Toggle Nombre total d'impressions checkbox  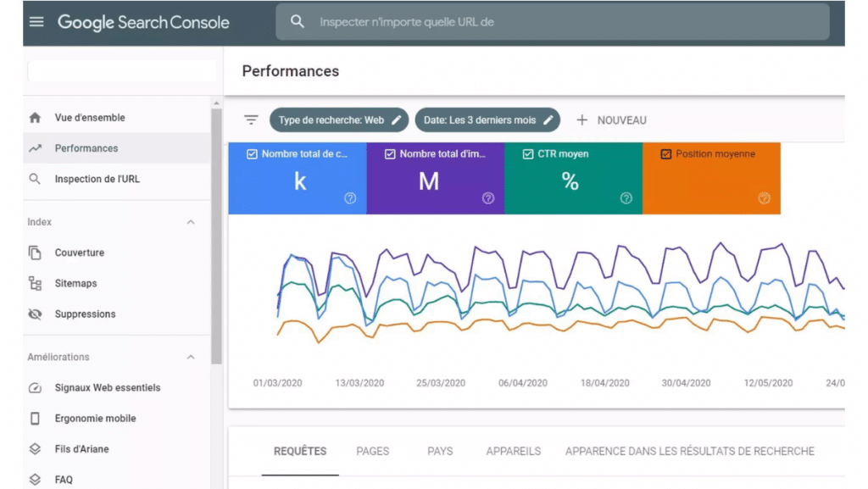390,154
